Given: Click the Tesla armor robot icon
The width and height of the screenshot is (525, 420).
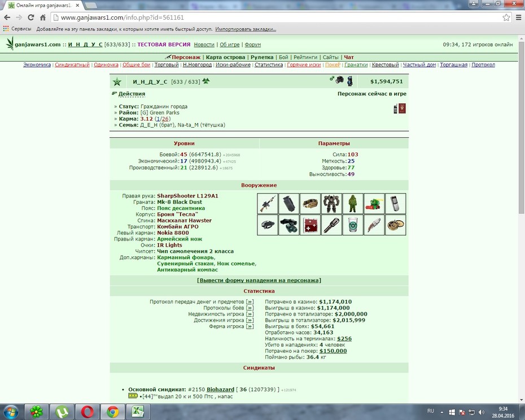Looking at the screenshot, I should point(331,203).
